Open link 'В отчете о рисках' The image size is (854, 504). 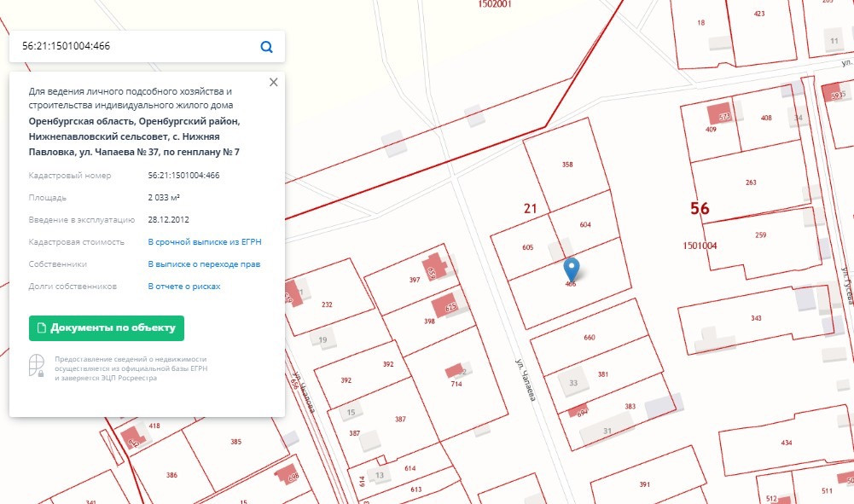coord(184,287)
